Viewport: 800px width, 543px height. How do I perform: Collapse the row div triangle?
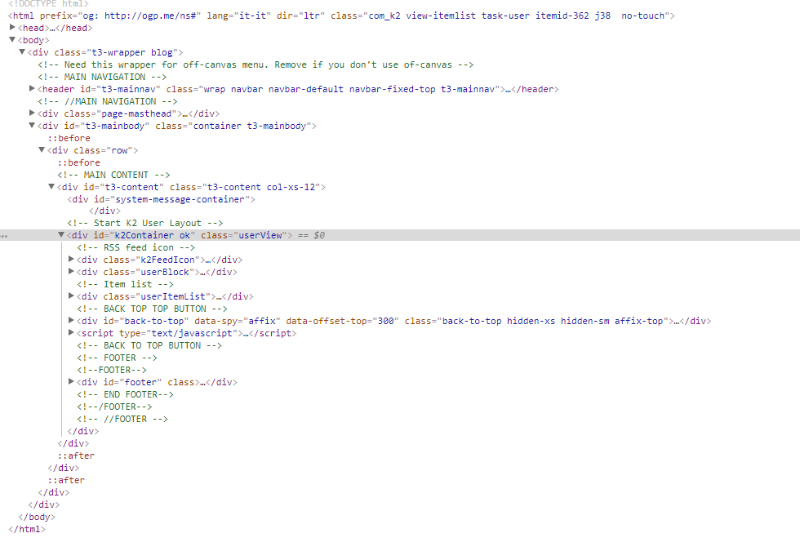pyautogui.click(x=42, y=150)
